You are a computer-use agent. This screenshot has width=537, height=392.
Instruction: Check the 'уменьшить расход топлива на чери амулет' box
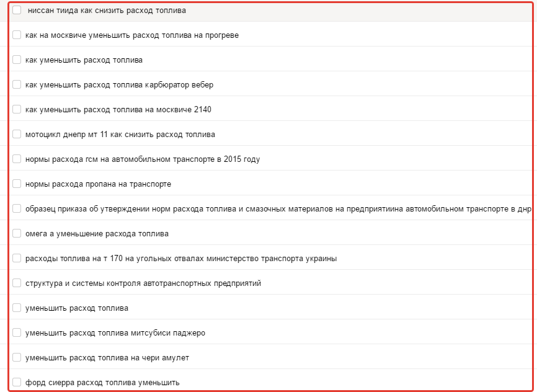click(17, 357)
